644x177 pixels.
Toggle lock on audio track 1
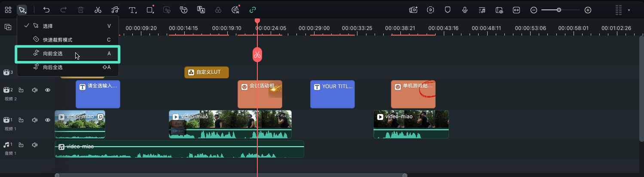pos(21,145)
